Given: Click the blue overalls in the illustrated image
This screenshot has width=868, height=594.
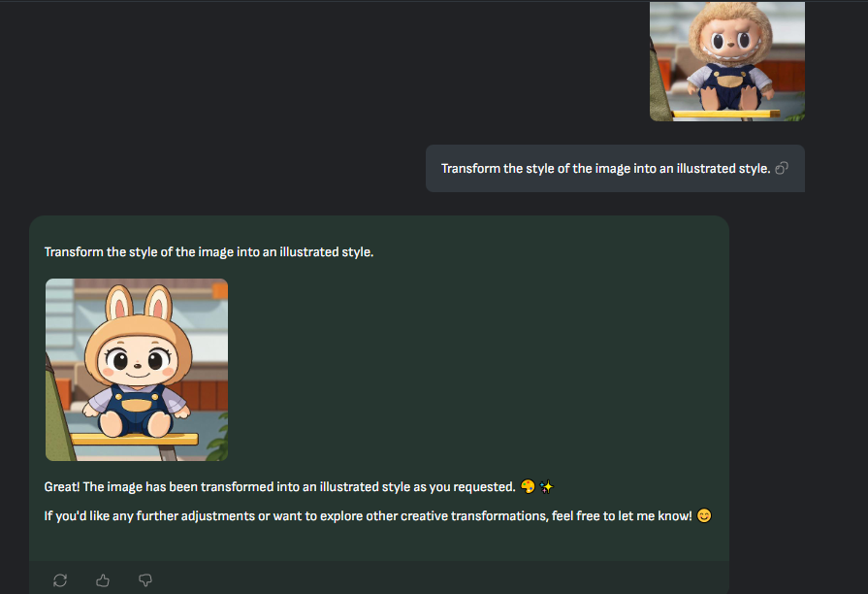Looking at the screenshot, I should (137, 409).
